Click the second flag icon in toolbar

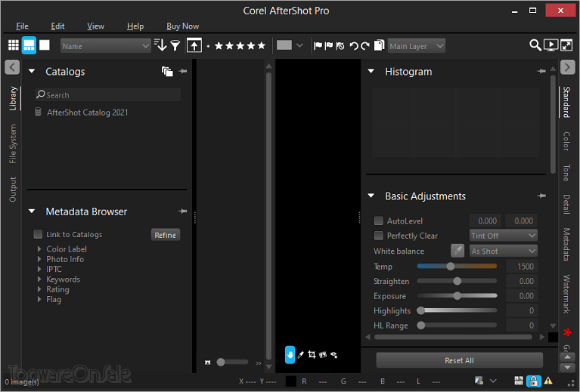coord(328,45)
